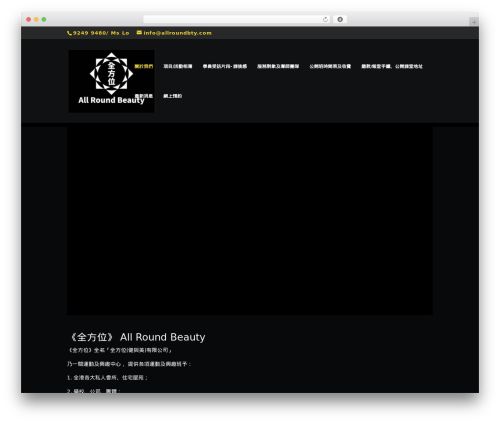Open the browser downloads icon beside address bar
500x423 pixels.
(340, 19)
